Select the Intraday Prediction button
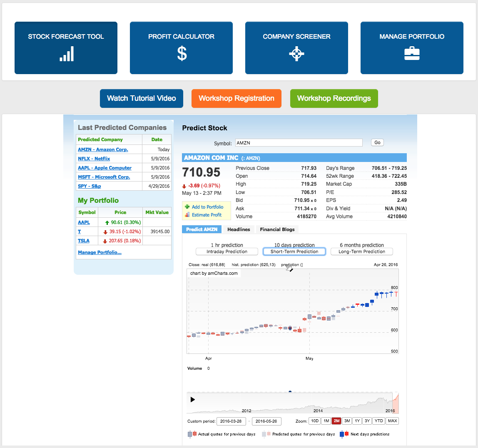 (227, 251)
